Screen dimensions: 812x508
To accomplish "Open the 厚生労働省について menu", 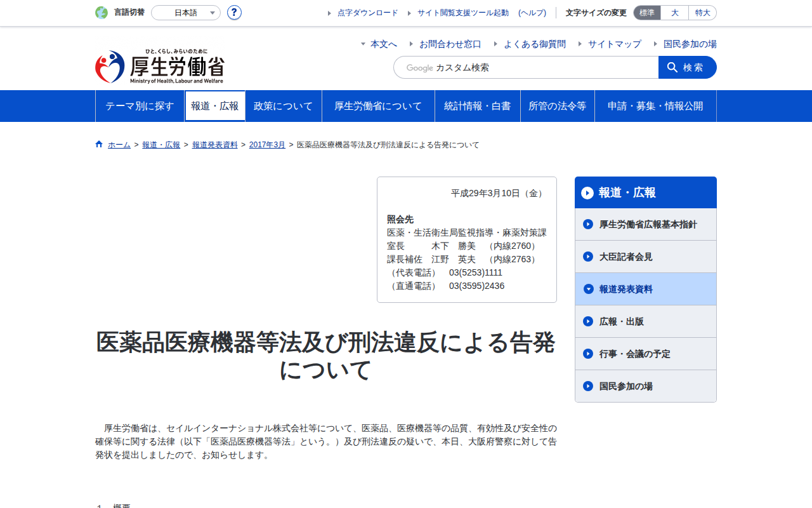I will 378,106.
